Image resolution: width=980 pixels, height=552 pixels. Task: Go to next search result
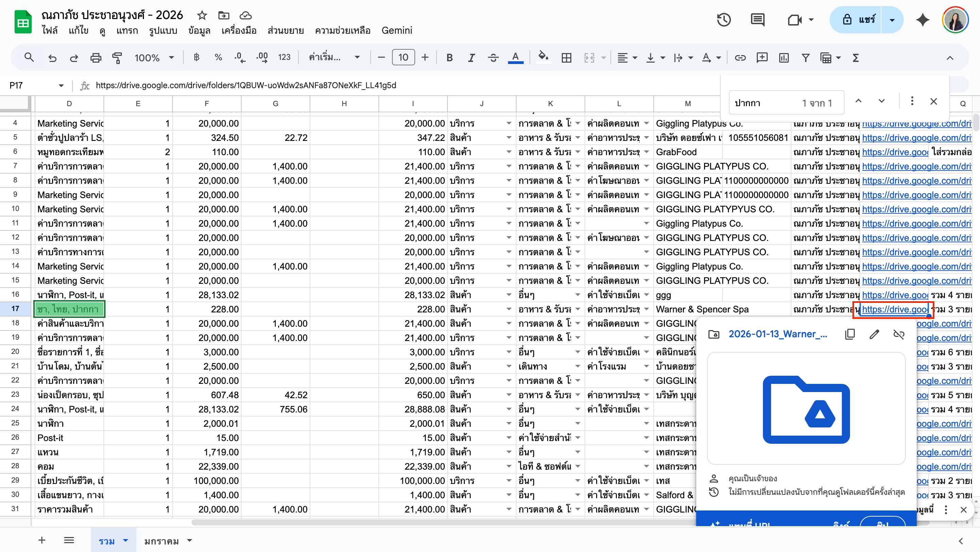881,101
